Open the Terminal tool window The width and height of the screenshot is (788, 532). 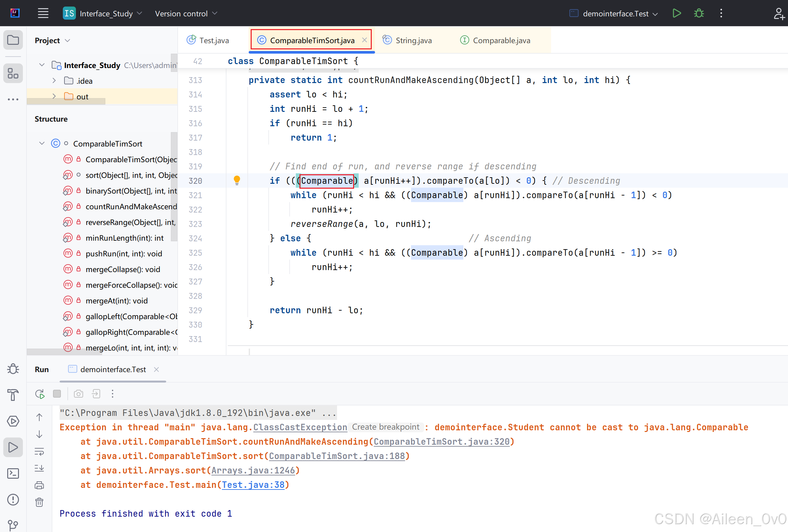pos(13,473)
